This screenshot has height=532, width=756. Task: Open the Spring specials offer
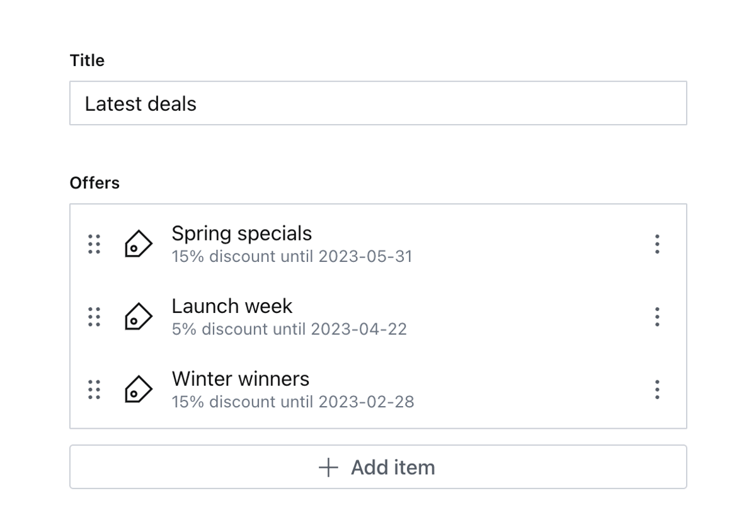click(x=241, y=234)
